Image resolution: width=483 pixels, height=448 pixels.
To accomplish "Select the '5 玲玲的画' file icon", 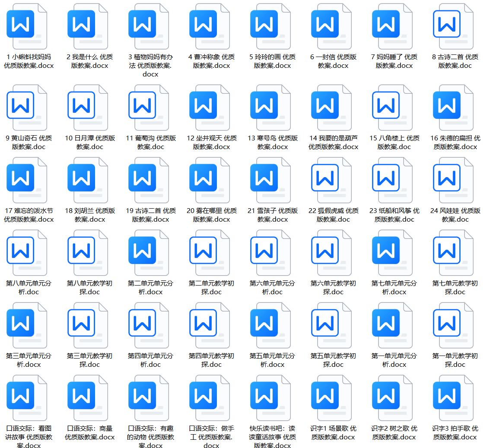I will (x=271, y=26).
